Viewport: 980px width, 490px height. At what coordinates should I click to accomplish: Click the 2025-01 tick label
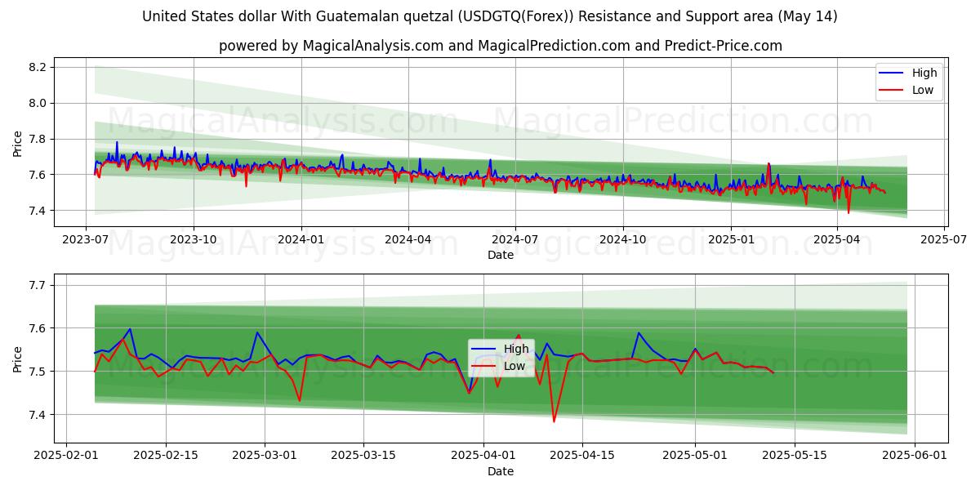point(730,239)
